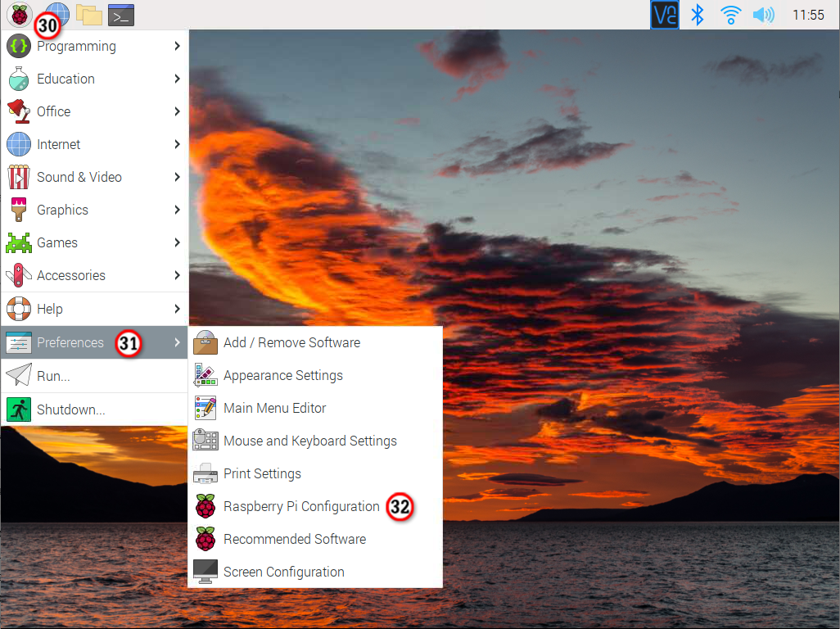
Task: Open the web browser globe icon in taskbar
Action: coord(58,15)
